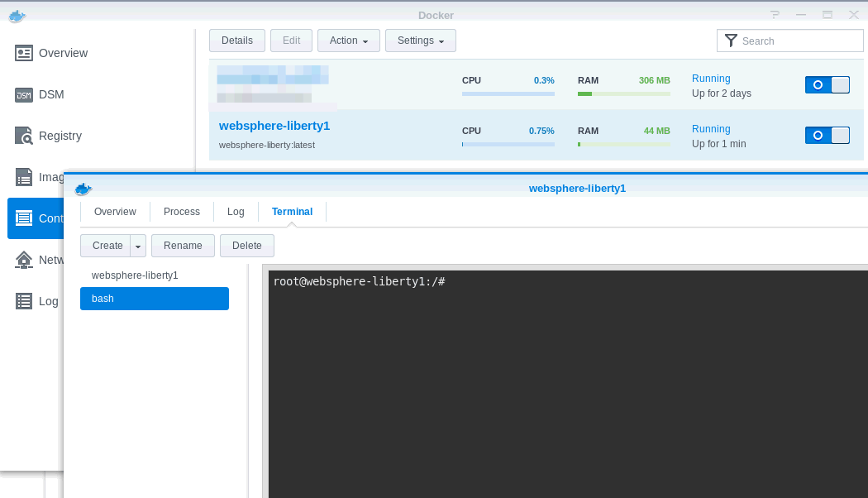868x498 pixels.
Task: Click the CPU usage bar of websphere-liberty1
Action: click(x=508, y=143)
